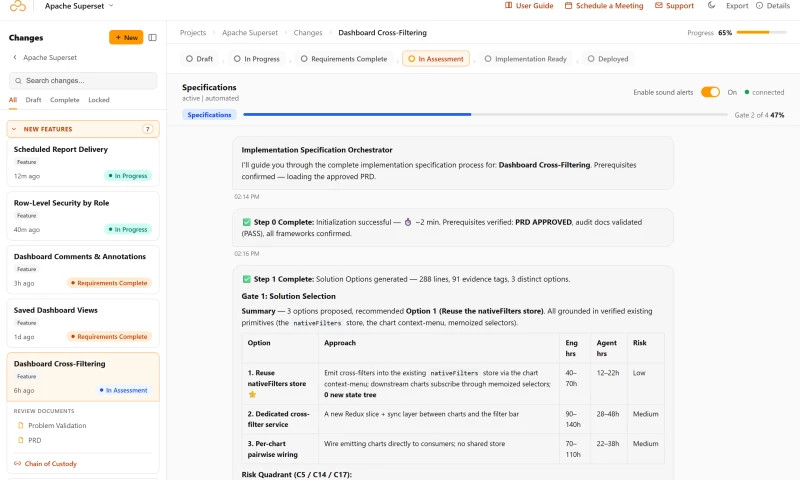Click the Chain of Custody link icon

pos(17,464)
